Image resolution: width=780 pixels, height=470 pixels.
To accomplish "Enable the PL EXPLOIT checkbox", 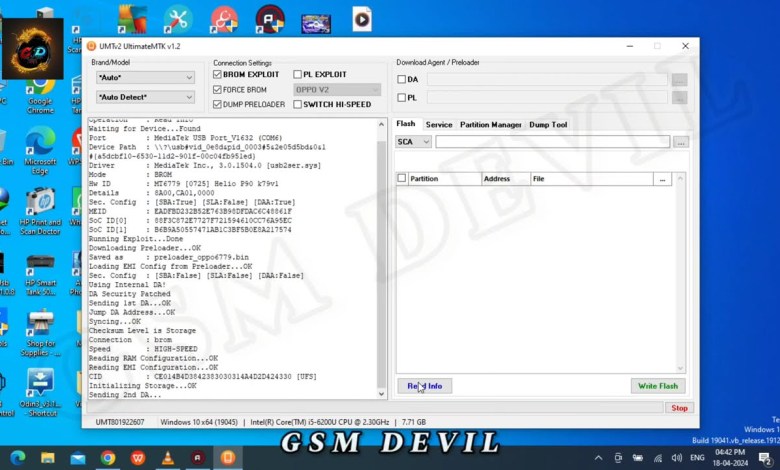I will (298, 75).
